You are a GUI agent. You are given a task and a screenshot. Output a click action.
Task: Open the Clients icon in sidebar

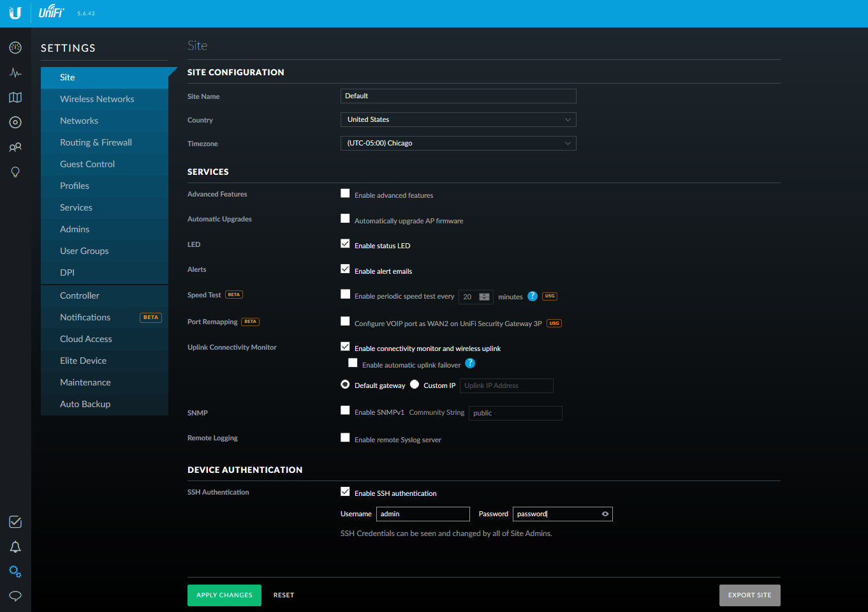click(15, 147)
